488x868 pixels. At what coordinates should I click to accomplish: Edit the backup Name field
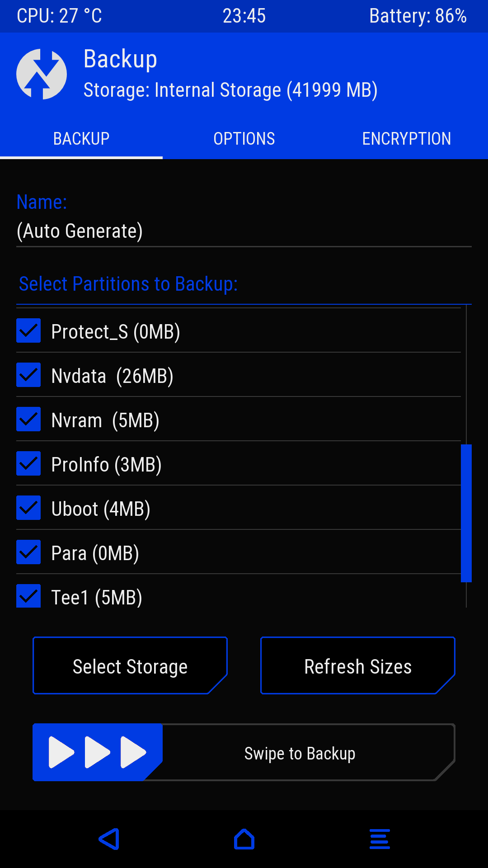[x=244, y=231]
